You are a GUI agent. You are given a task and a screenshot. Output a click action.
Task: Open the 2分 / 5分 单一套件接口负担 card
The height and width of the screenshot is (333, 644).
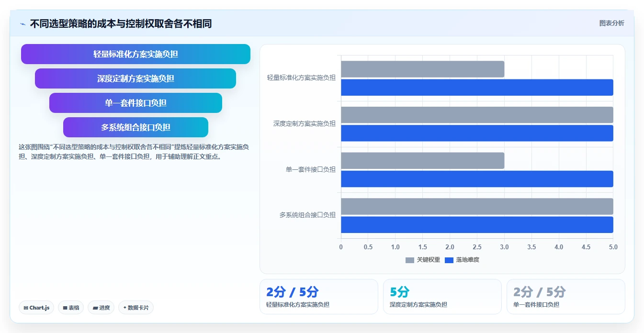click(565, 297)
